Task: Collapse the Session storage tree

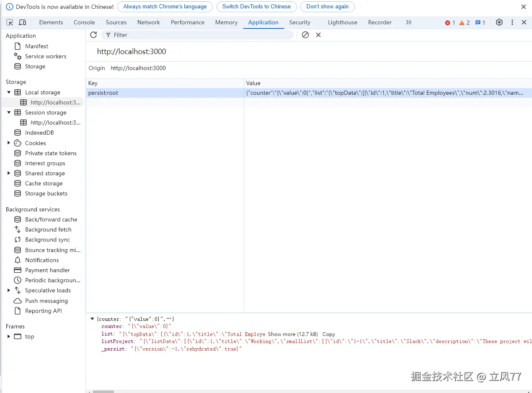Action: 9,112
